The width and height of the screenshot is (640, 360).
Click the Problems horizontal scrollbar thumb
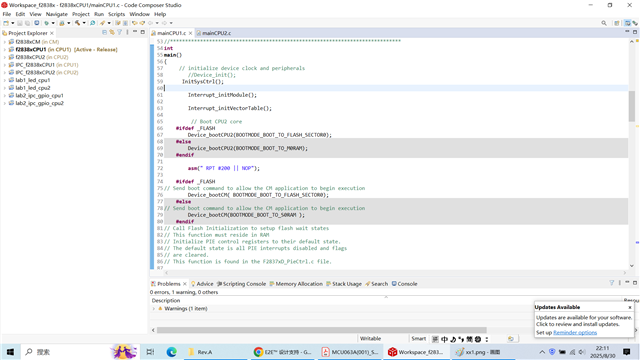point(322,330)
